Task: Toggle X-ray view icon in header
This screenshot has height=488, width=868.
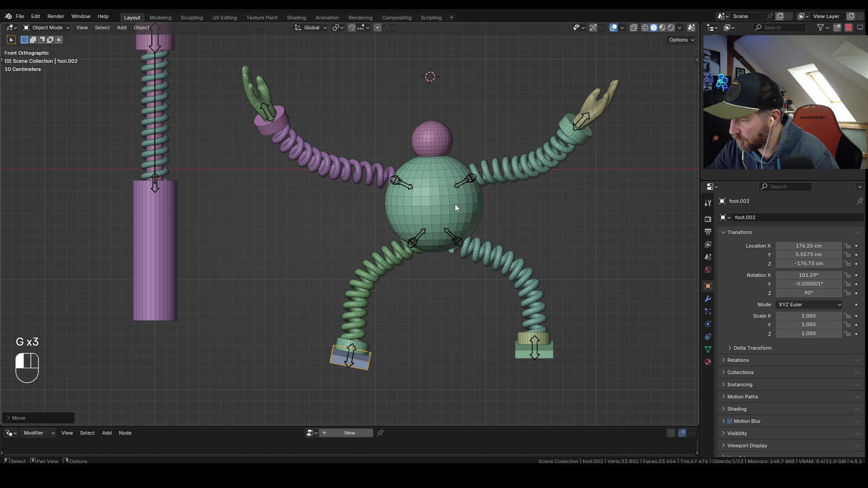Action: point(634,28)
